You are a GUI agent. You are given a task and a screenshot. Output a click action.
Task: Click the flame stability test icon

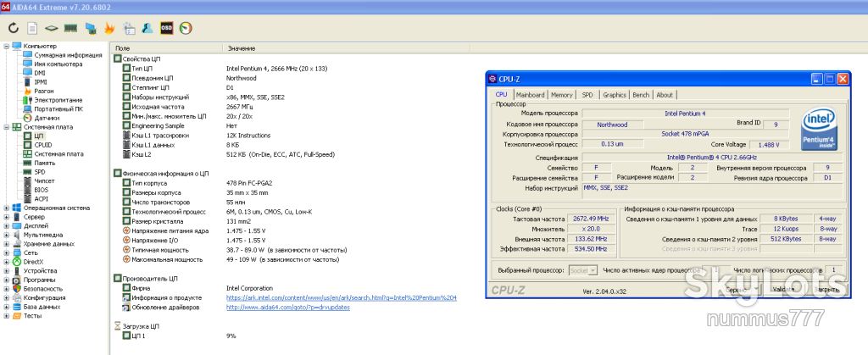coord(109,28)
